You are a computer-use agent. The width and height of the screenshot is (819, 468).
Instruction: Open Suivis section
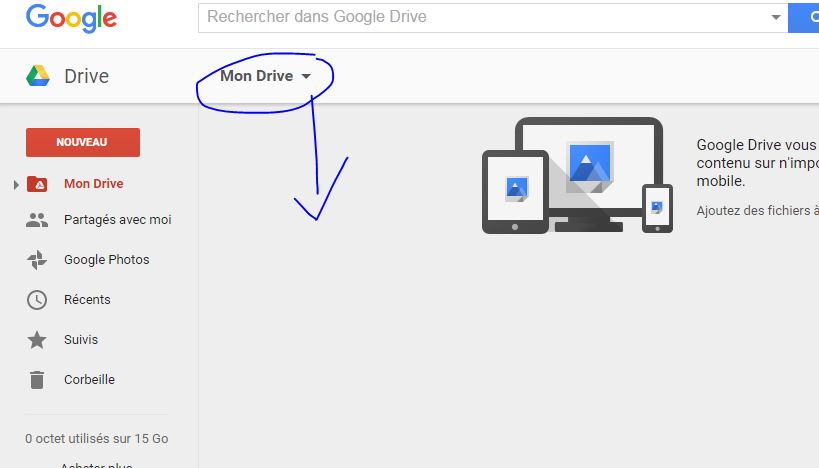click(x=81, y=340)
